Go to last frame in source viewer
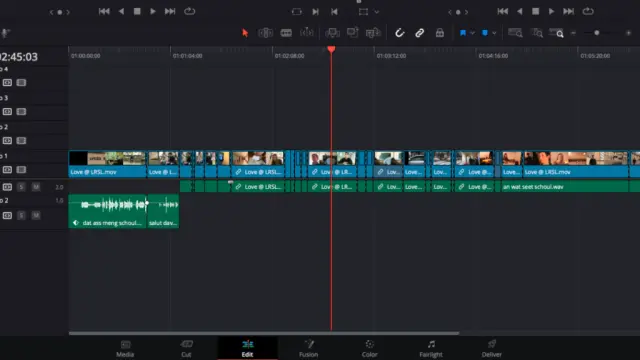 [170, 11]
